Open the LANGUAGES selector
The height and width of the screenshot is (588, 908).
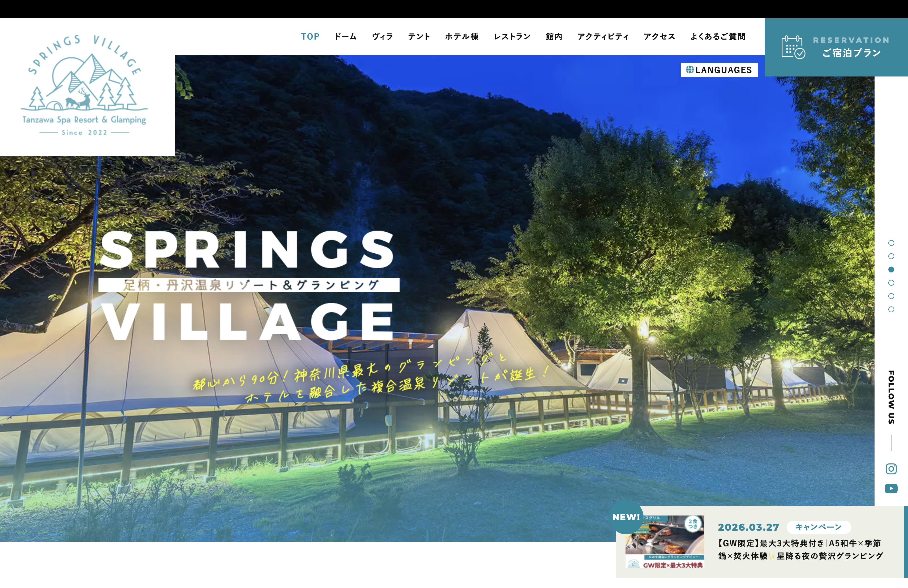tap(719, 70)
